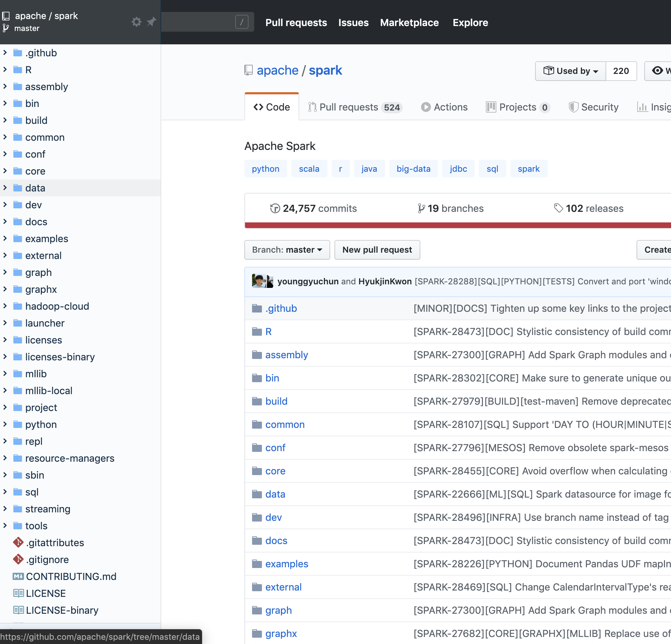Click the Watch eye icon button
671x644 pixels.
pyautogui.click(x=657, y=71)
